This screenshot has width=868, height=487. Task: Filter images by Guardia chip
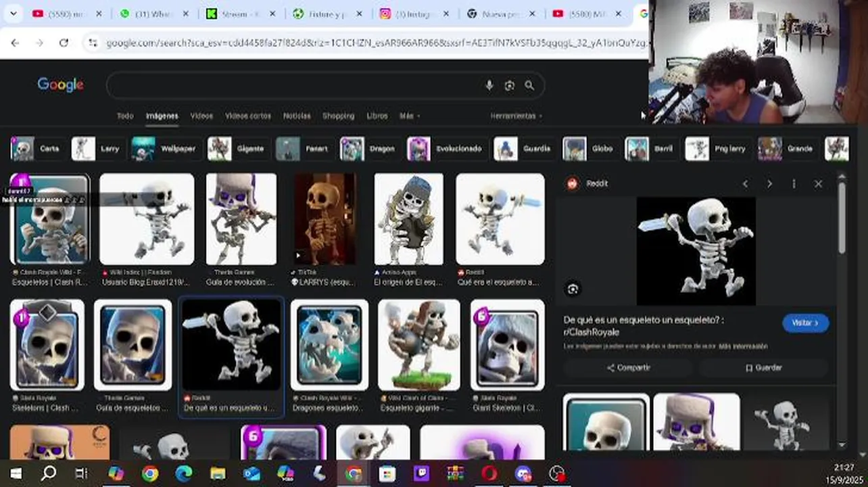[x=523, y=149]
